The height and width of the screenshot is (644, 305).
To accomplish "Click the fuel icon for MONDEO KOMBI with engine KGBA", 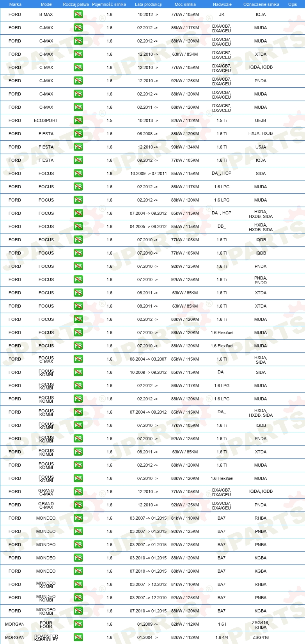I will coord(78,611).
